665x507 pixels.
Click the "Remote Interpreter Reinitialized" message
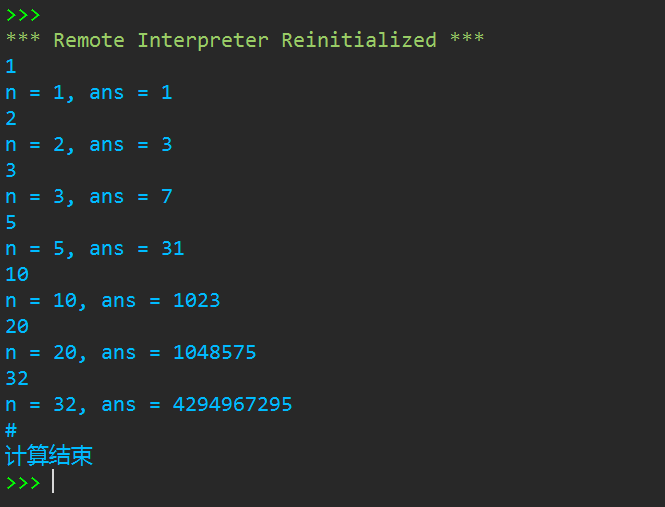[x=245, y=40]
